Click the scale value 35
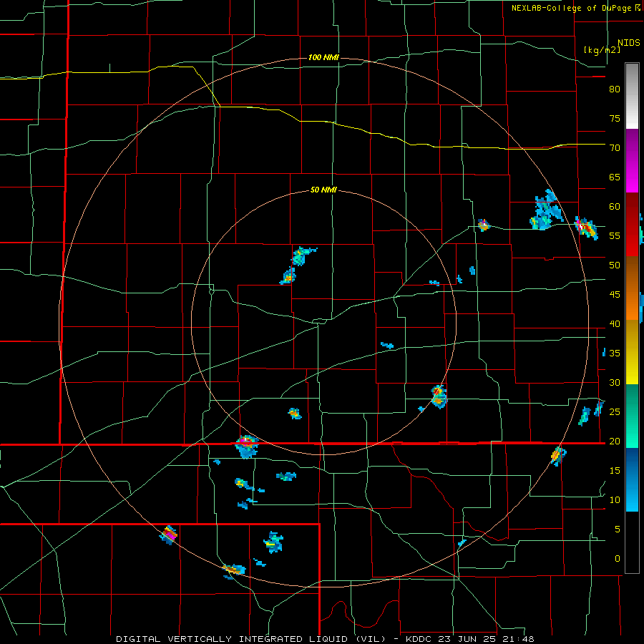Screen dimensions: 644x644 (x=615, y=353)
